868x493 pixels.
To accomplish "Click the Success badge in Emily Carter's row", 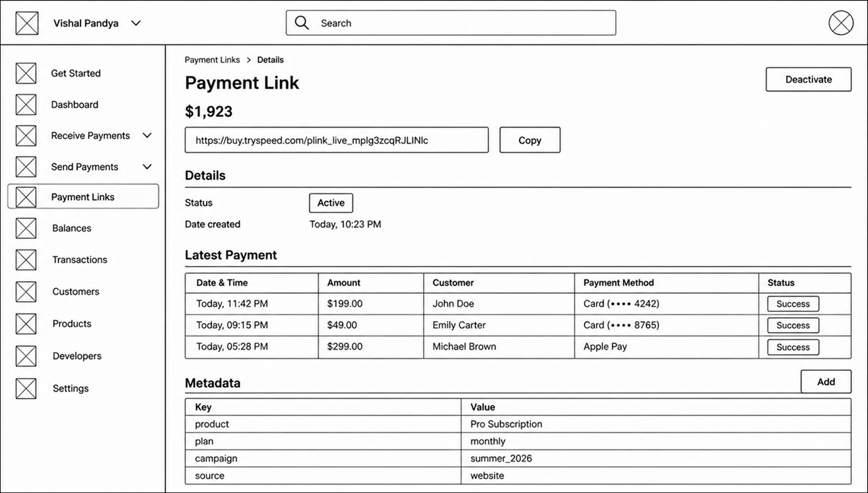I will coord(793,325).
